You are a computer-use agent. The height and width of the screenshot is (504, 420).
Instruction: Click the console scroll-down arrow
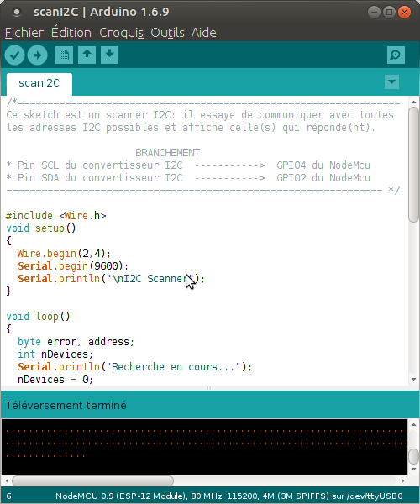[x=413, y=470]
